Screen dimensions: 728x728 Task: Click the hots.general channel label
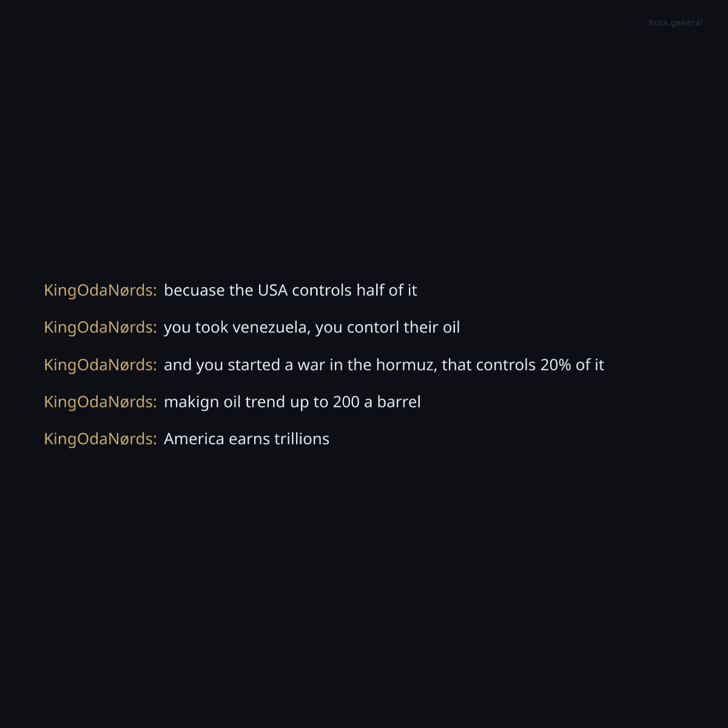point(675,23)
